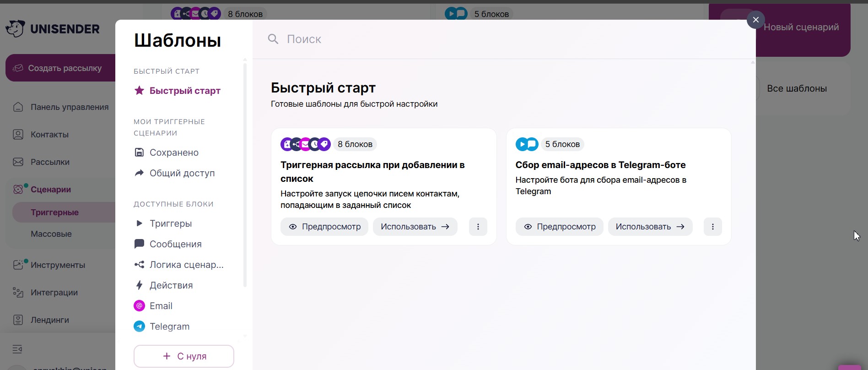Select Email blocks category
This screenshot has width=868, height=370.
[153, 306]
